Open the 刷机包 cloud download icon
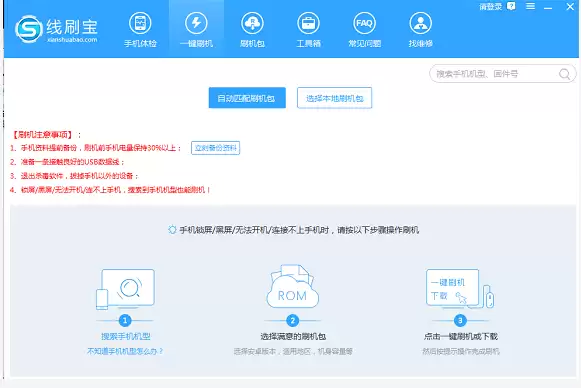The height and width of the screenshot is (388, 581). [x=252, y=23]
